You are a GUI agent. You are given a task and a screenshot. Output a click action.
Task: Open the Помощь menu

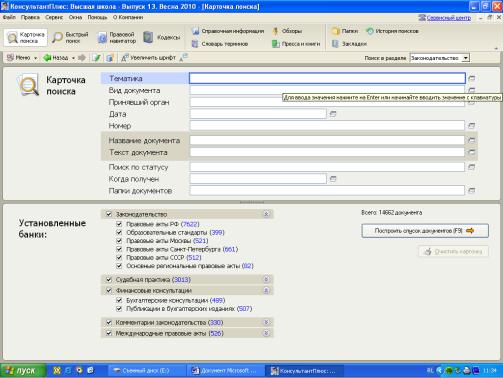coord(97,17)
